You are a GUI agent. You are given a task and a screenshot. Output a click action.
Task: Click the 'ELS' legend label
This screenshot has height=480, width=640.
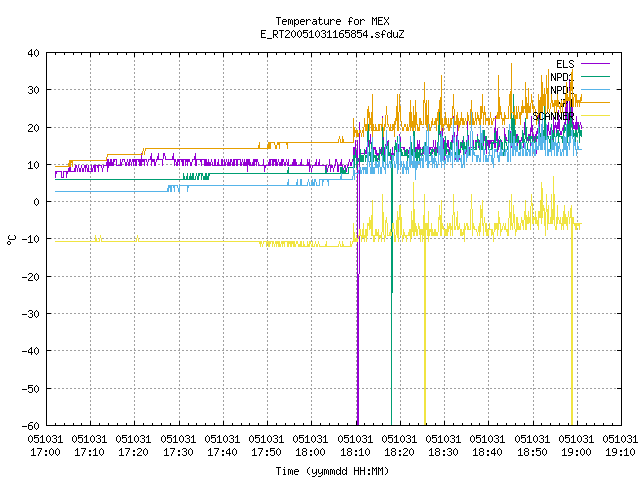(x=565, y=64)
